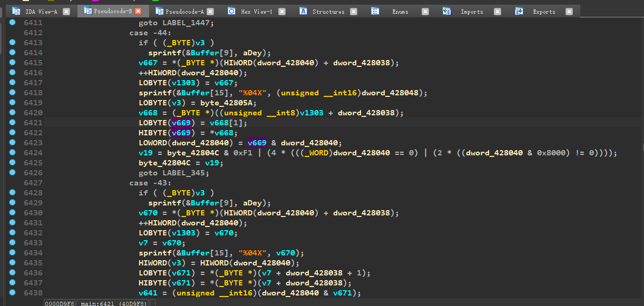Close the Imports tab
The image size is (644, 306).
(497, 12)
